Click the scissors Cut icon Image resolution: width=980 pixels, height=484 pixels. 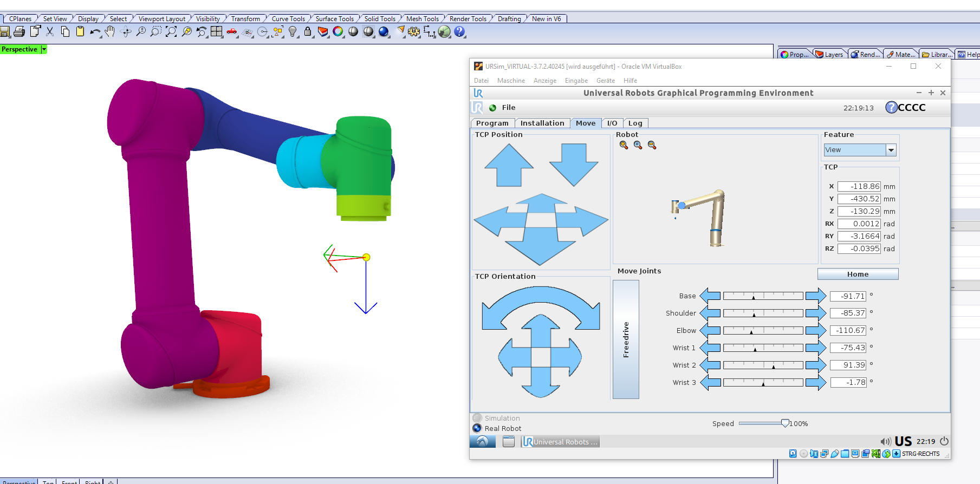click(50, 32)
